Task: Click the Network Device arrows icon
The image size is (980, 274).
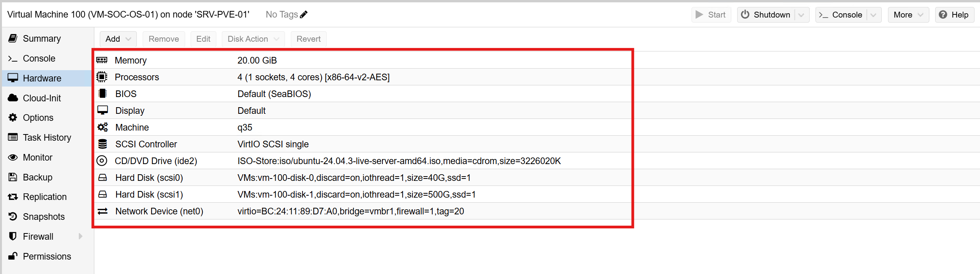Action: (103, 211)
